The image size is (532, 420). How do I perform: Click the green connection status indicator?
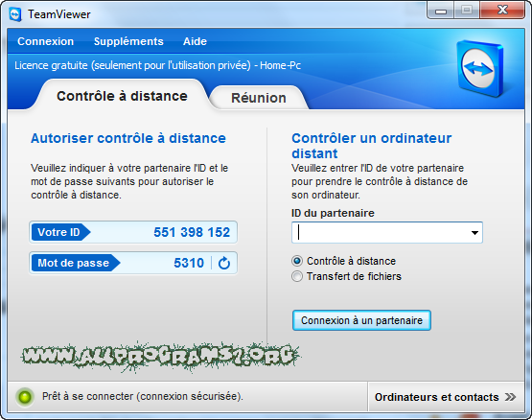[25, 397]
